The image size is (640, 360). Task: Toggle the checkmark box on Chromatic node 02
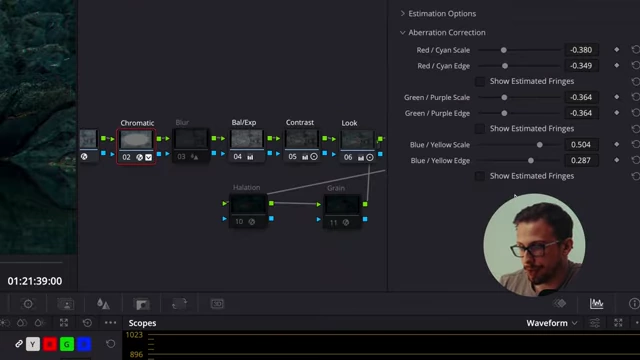point(149,157)
